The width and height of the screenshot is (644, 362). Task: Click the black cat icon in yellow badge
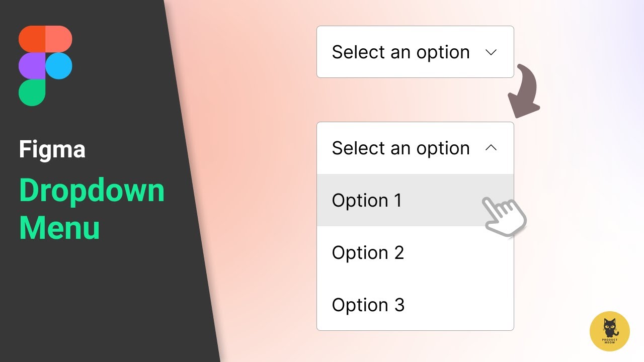610,328
